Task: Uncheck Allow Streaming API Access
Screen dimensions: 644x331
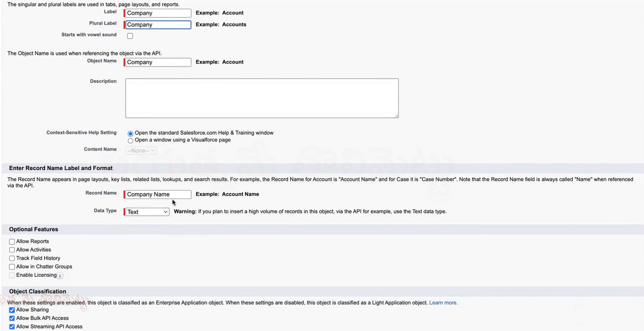Action: point(12,327)
